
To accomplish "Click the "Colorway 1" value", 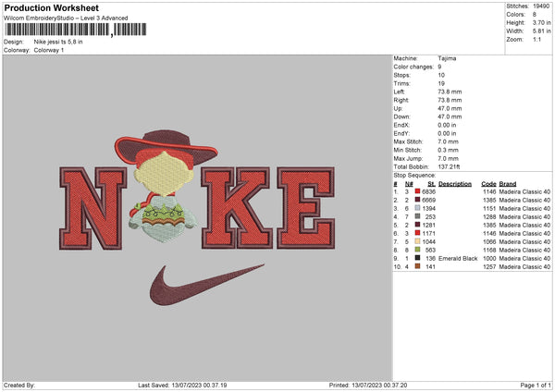I will click(49, 50).
